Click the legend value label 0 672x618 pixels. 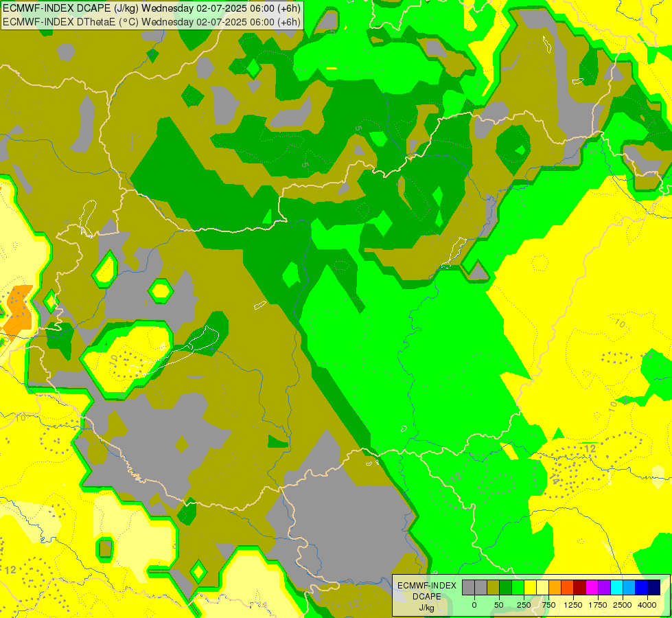coord(474,605)
